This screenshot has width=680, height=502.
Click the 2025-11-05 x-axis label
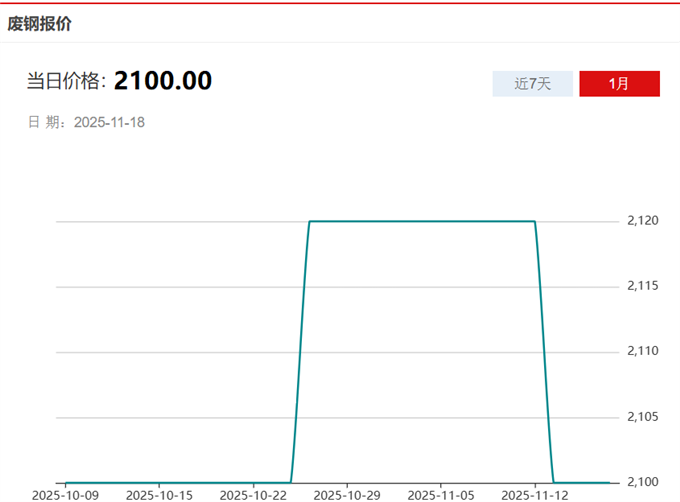click(439, 494)
